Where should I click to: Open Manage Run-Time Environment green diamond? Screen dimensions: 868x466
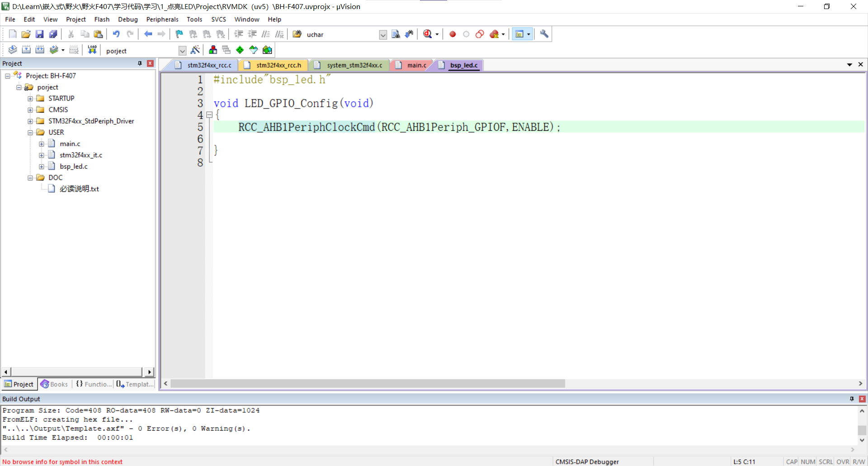pos(240,50)
